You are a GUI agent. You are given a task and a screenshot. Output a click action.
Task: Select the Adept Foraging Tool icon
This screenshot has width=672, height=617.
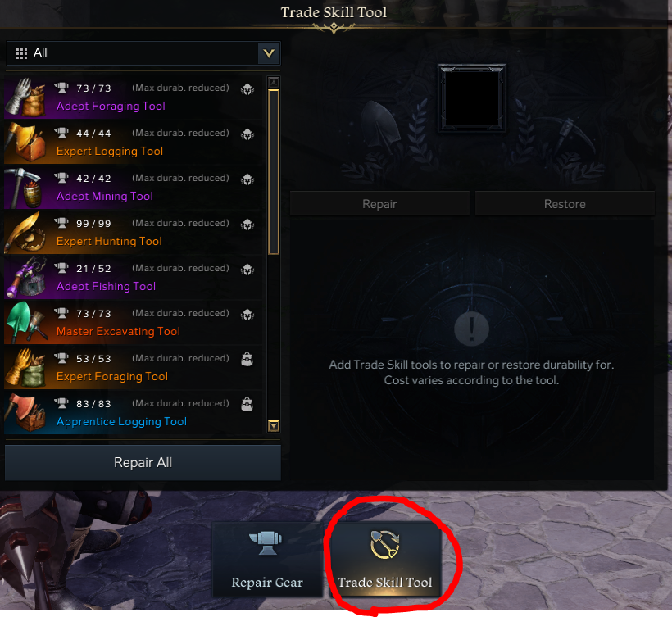click(x=25, y=98)
